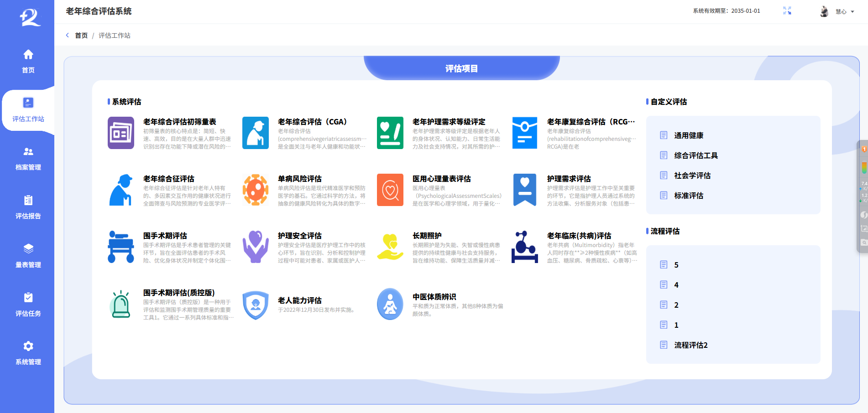Click the 医用心理量表评估 orange icon
The image size is (868, 413).
[390, 190]
